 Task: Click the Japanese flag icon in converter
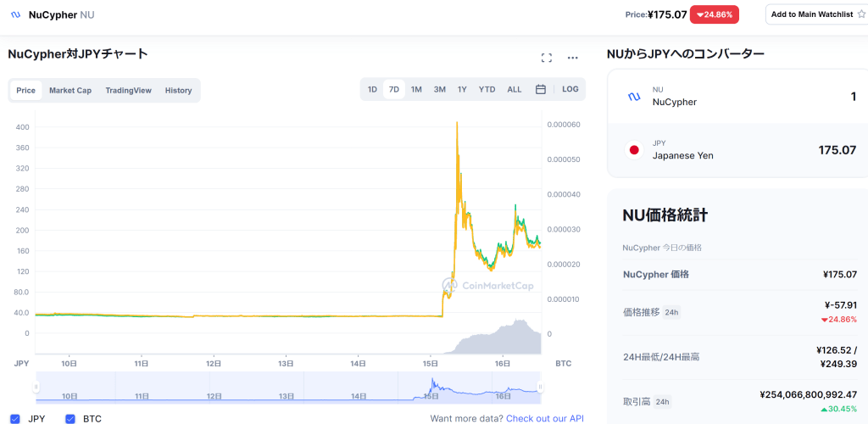coord(633,150)
